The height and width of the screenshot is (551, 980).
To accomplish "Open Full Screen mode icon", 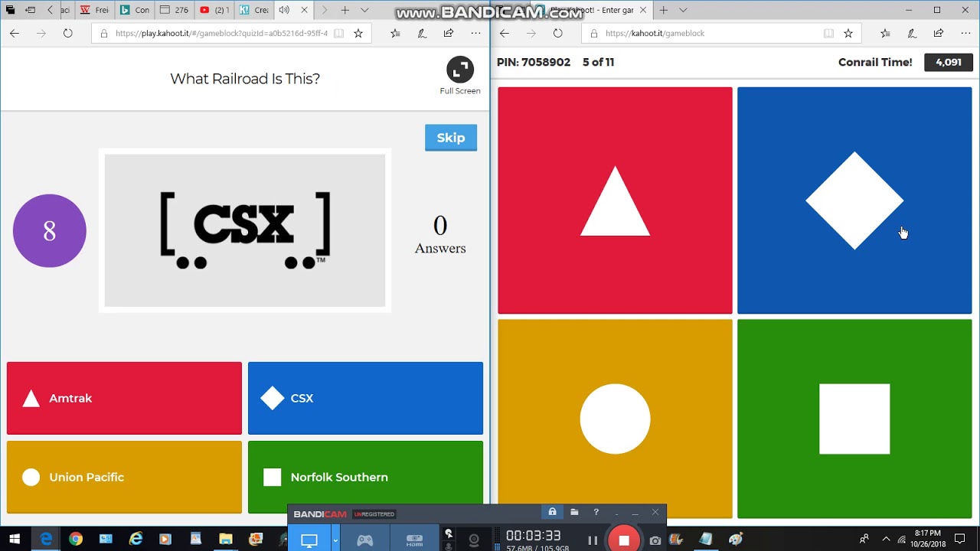I will pos(460,70).
